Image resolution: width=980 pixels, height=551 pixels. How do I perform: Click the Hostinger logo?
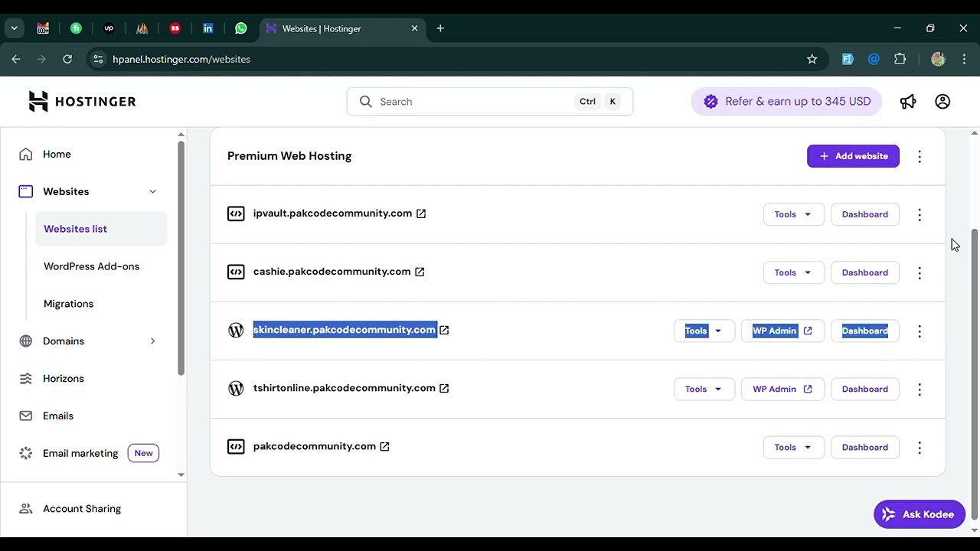82,101
